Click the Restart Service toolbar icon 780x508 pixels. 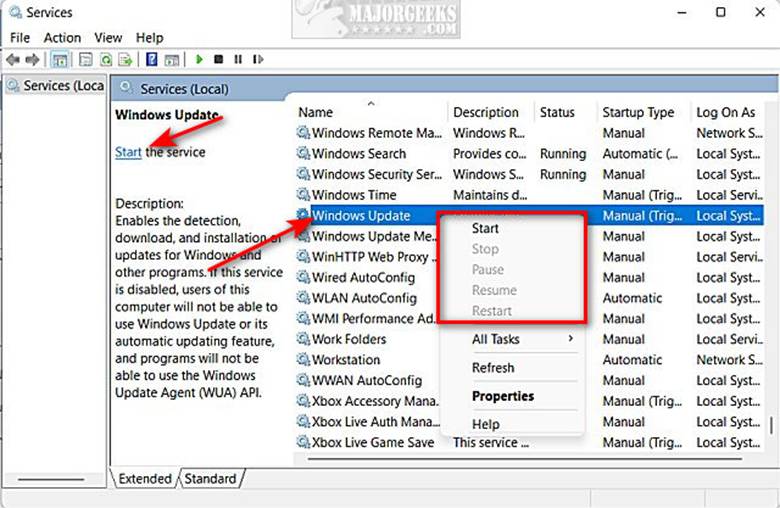pyautogui.click(x=258, y=59)
